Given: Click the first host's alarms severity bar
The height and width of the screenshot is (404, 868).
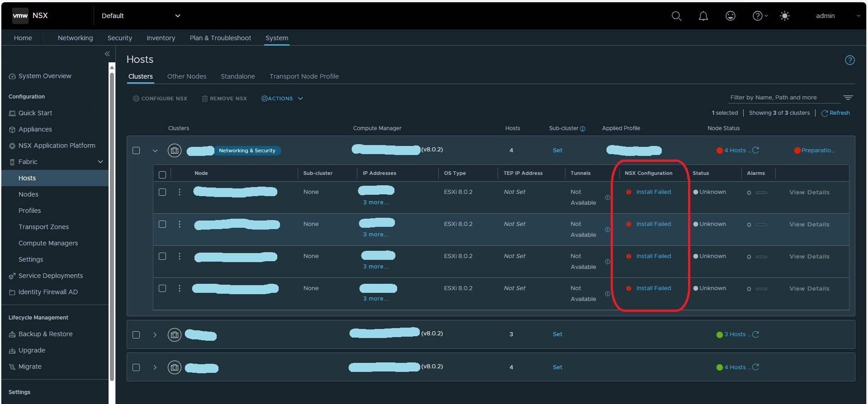Looking at the screenshot, I should (x=761, y=193).
